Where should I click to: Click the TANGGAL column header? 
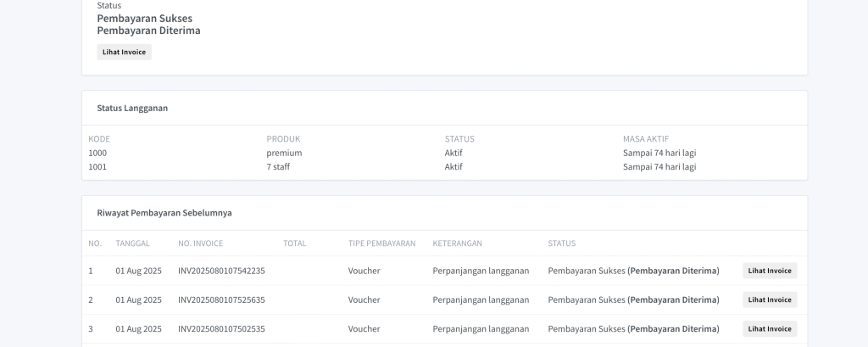click(132, 243)
